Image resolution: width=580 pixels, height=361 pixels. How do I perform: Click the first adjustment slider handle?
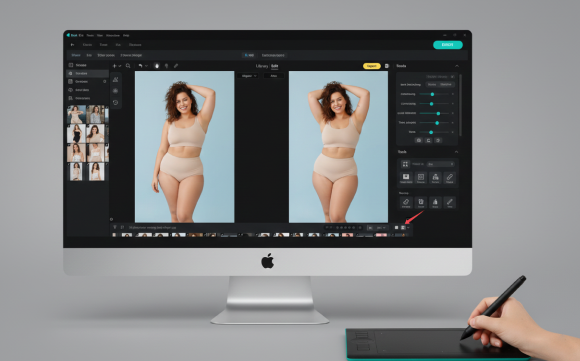pos(432,94)
